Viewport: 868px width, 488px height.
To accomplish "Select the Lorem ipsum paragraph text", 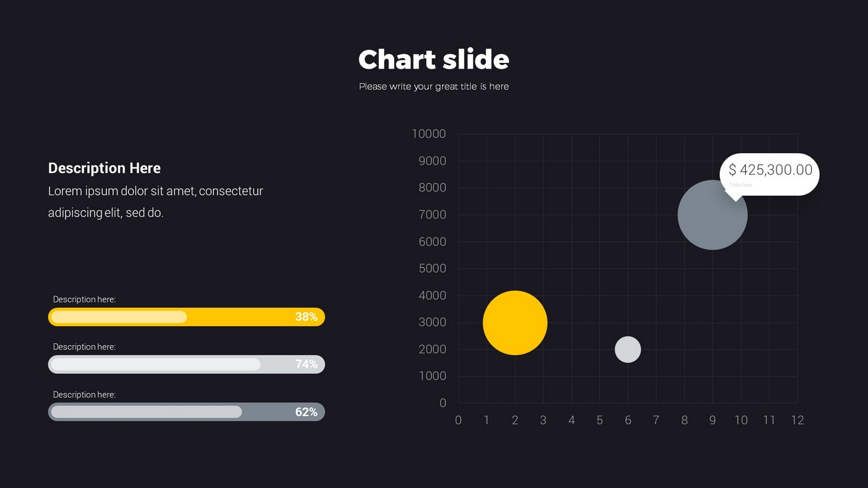I will click(x=155, y=201).
